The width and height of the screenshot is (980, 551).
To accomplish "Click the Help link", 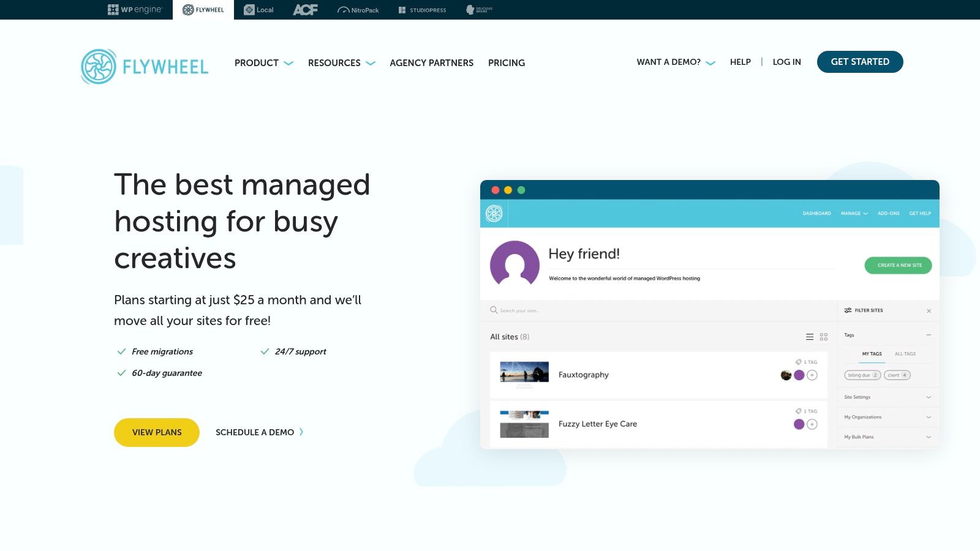I will (x=740, y=62).
